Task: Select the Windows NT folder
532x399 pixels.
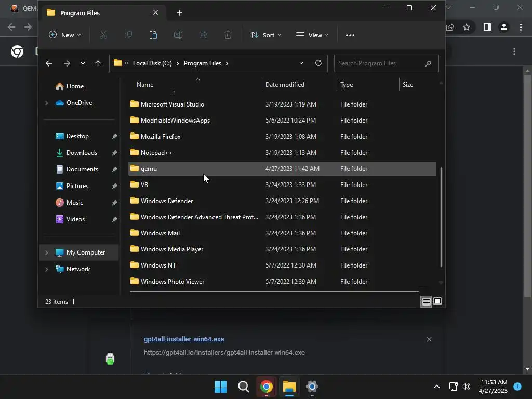Action: tap(282, 265)
